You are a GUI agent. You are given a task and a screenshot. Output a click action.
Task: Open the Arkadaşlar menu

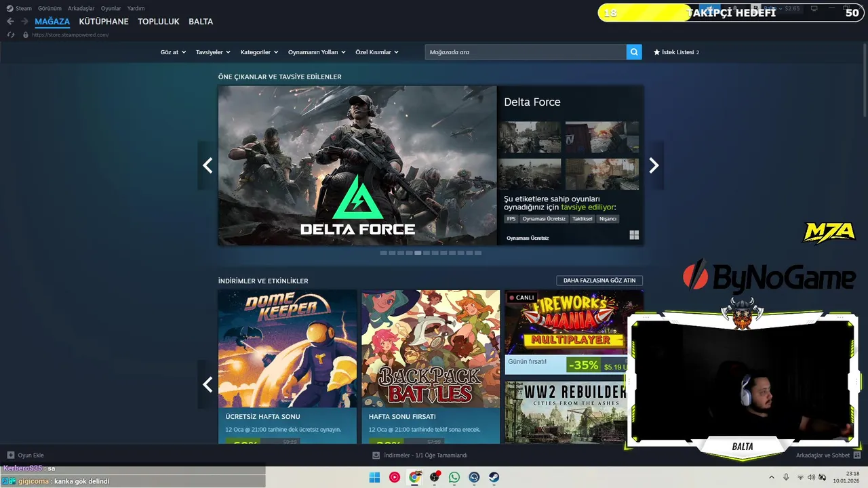coord(81,8)
